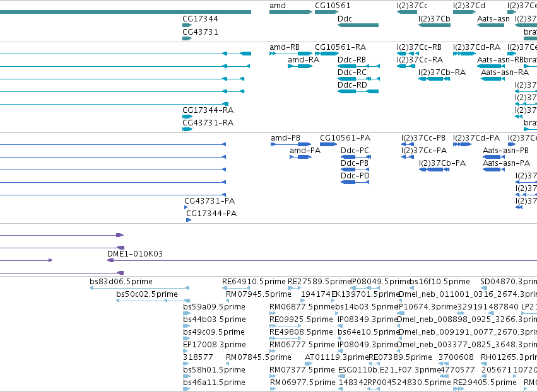Click the 318577 feature label
Viewport: 537px width, 392px height.
[x=198, y=357]
